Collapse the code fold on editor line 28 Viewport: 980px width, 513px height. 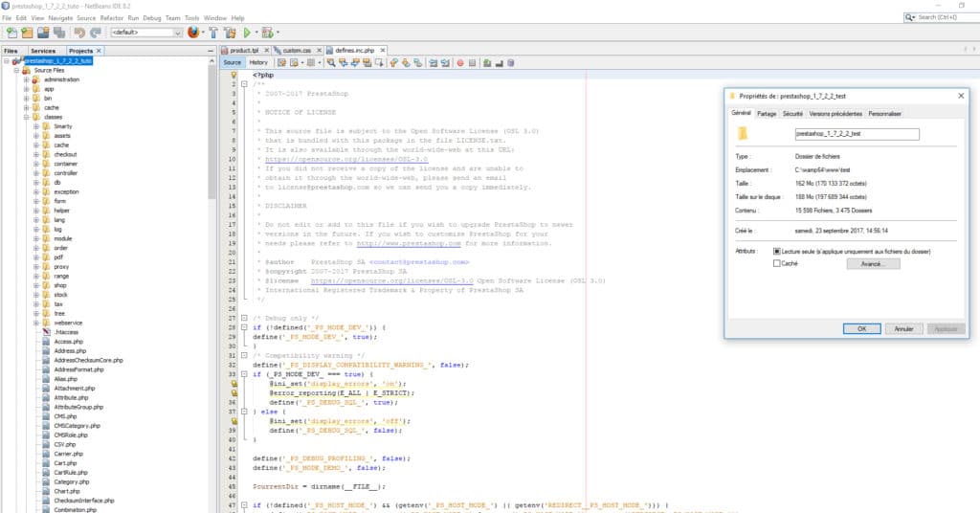click(244, 327)
